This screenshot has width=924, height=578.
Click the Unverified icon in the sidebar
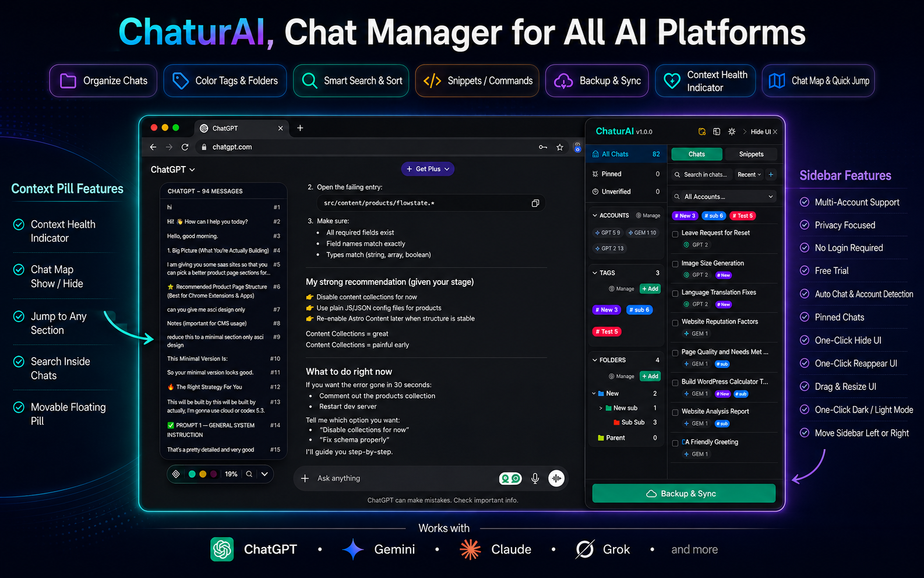pyautogui.click(x=595, y=192)
